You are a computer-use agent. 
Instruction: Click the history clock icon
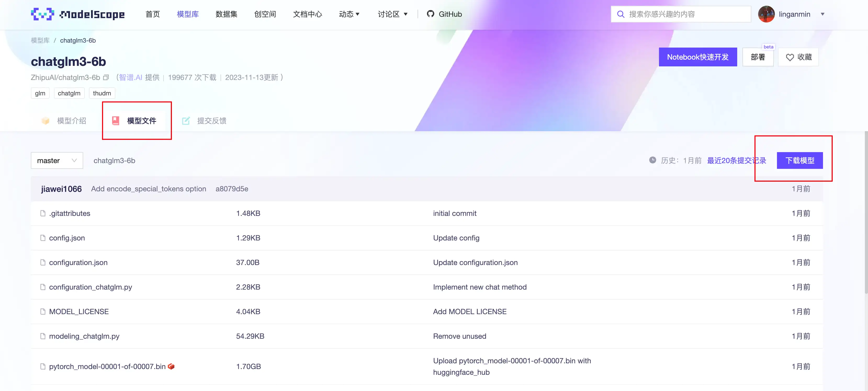[x=653, y=160]
